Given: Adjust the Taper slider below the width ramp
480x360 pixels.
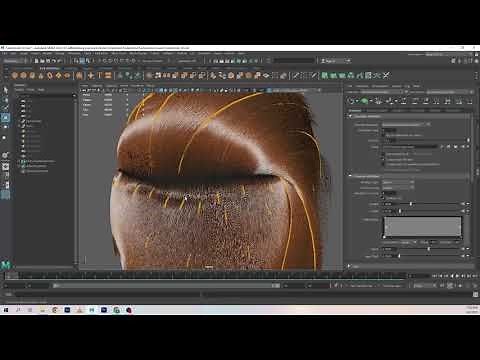Looking at the screenshot, I should click(429, 249).
